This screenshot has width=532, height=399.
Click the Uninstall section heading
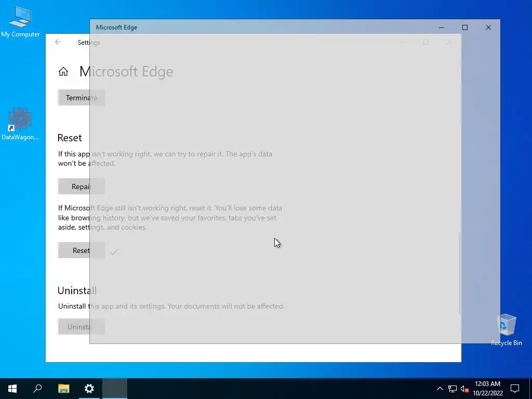tap(77, 290)
